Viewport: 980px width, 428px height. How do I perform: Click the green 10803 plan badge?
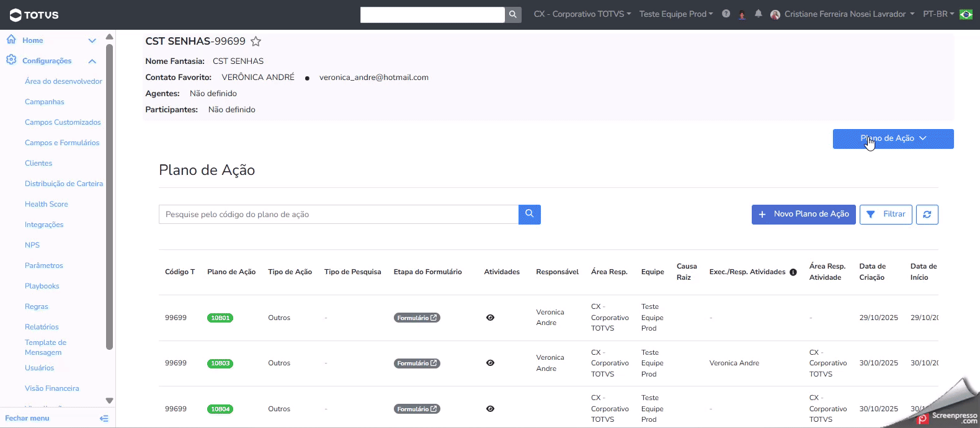coord(220,363)
